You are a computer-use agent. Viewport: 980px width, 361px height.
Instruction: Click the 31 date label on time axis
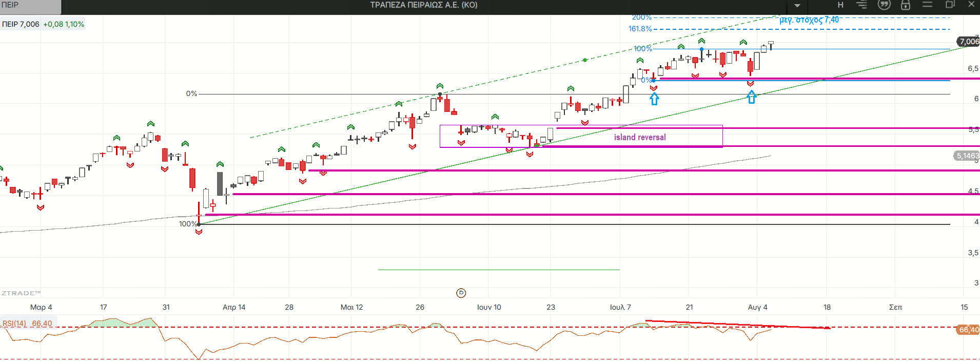tap(166, 307)
